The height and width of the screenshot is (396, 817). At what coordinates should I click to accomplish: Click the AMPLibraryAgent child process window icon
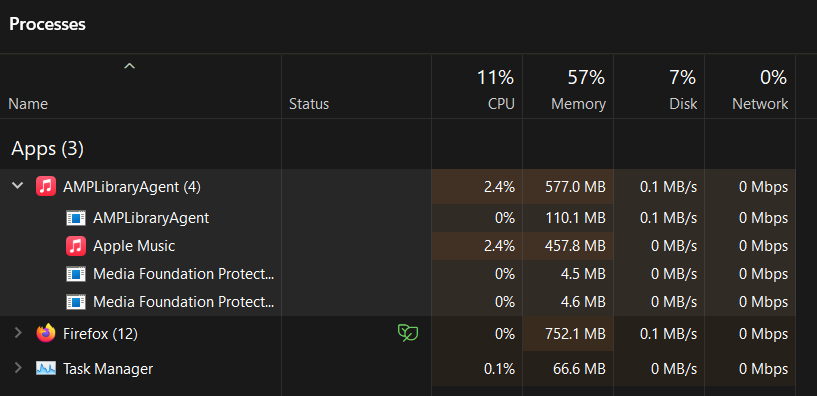[76, 218]
